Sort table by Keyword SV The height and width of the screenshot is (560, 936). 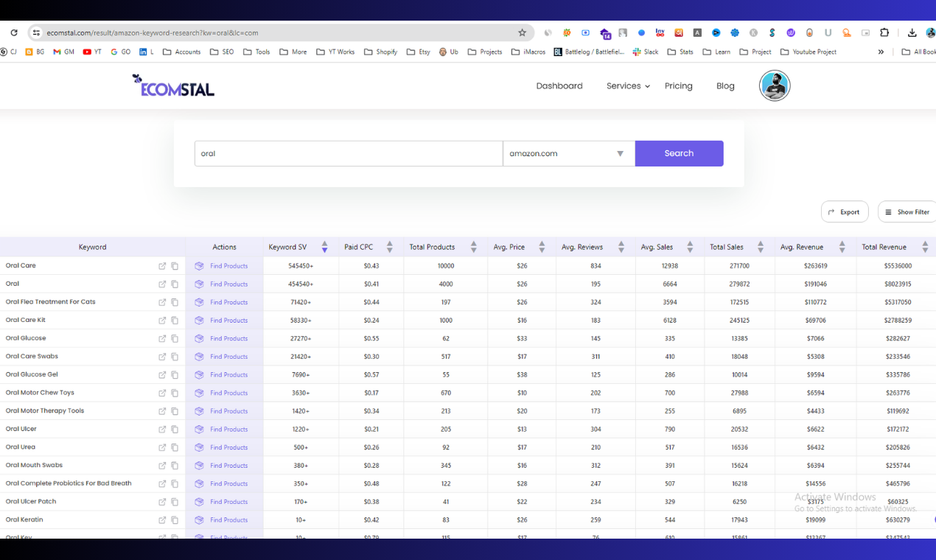pos(324,247)
